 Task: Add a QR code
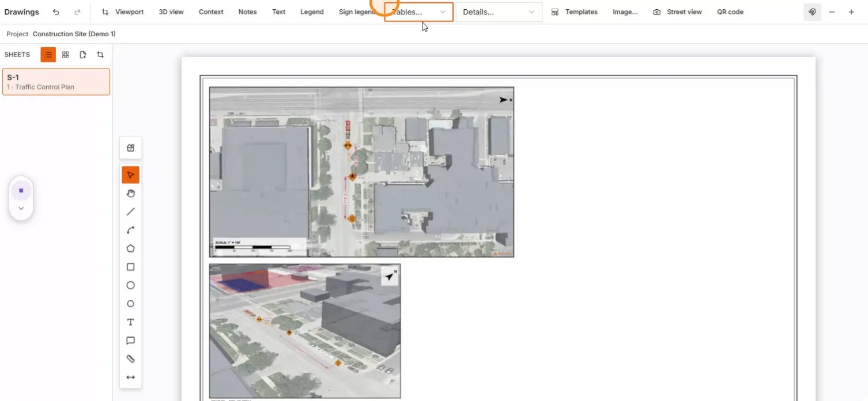(x=730, y=12)
